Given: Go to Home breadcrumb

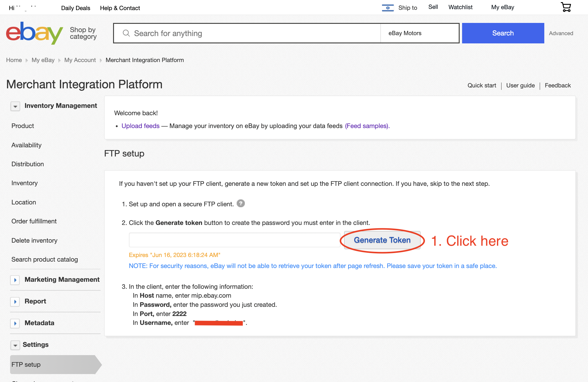Looking at the screenshot, I should 14,60.
